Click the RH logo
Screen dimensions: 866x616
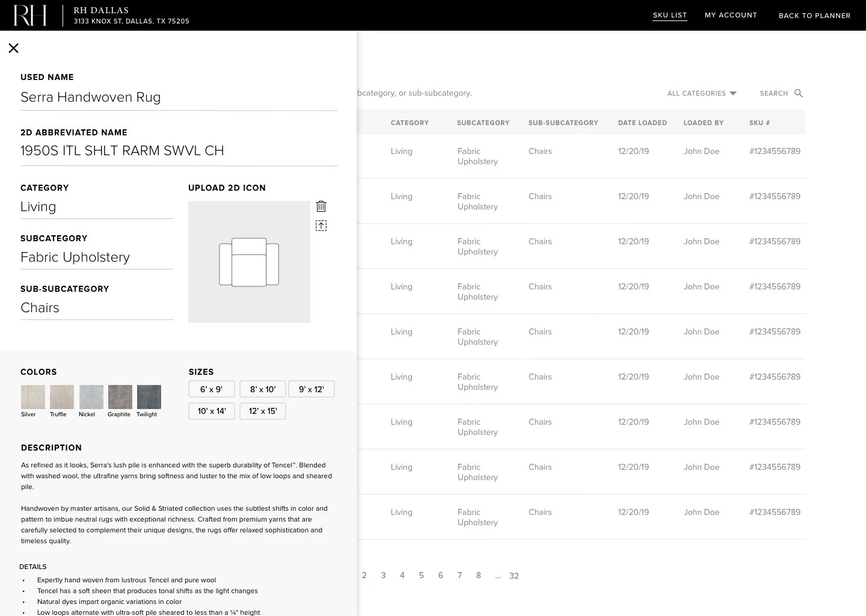[x=30, y=16]
